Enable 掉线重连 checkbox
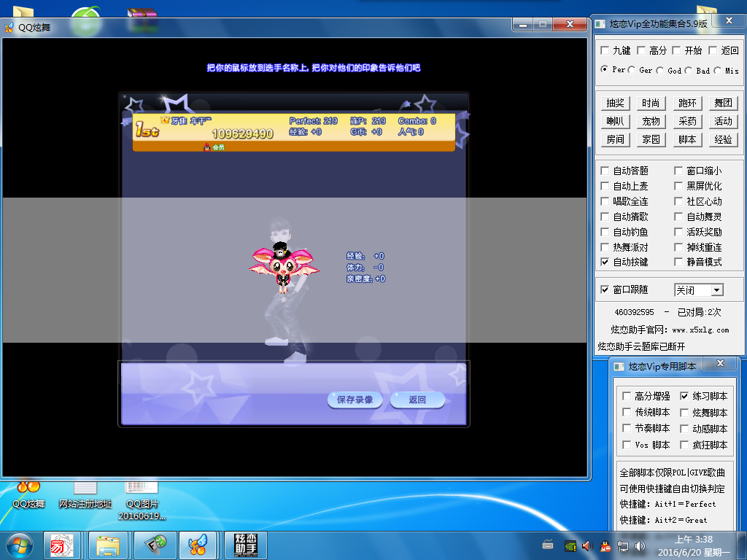This screenshot has width=747, height=560. click(678, 247)
